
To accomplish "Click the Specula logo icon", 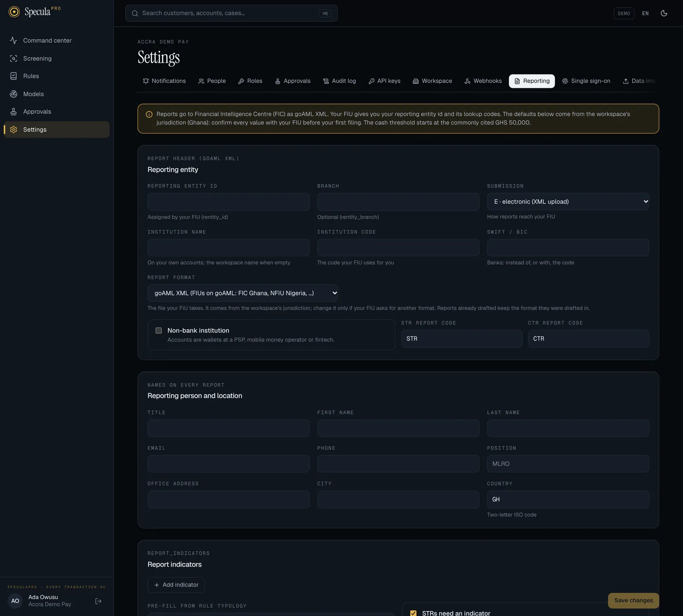I will pos(14,12).
